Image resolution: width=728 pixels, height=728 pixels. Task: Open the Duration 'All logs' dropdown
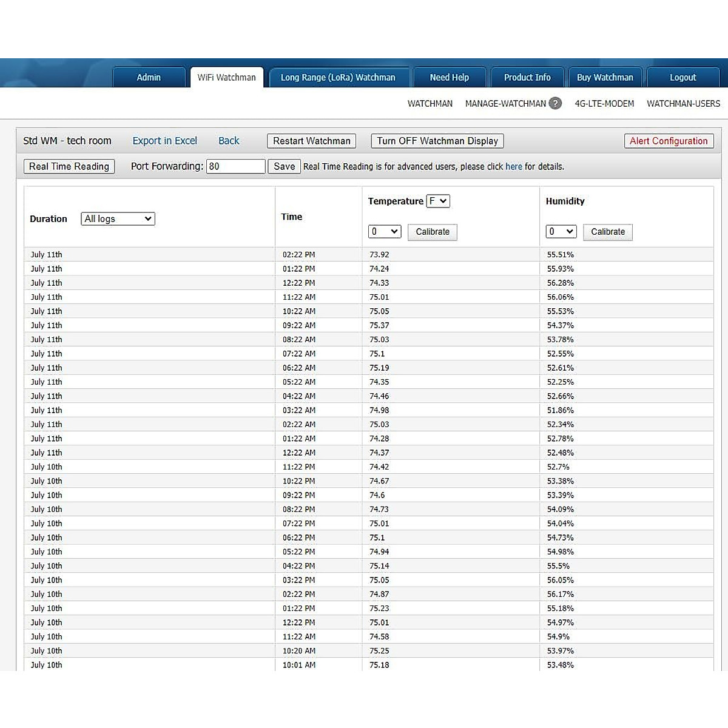(x=118, y=219)
